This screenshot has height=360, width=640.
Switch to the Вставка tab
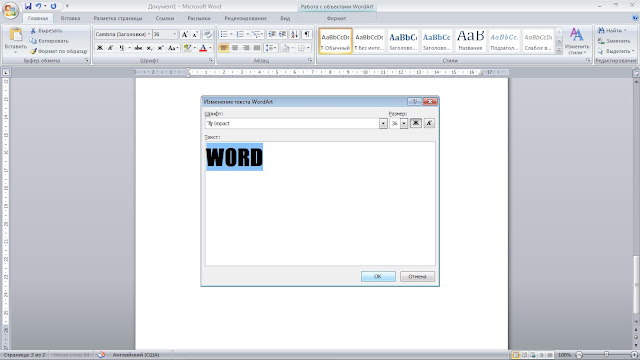[x=70, y=18]
